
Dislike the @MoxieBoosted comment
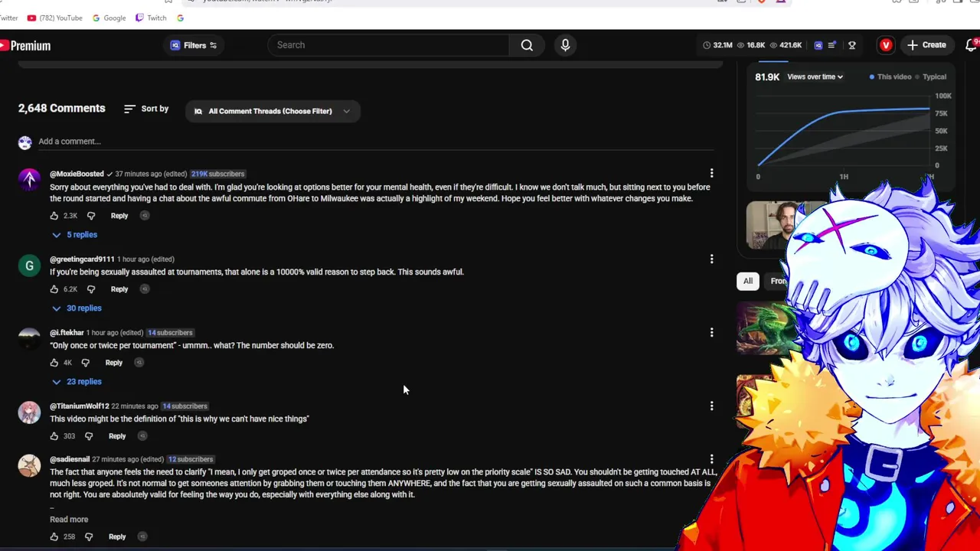click(91, 216)
